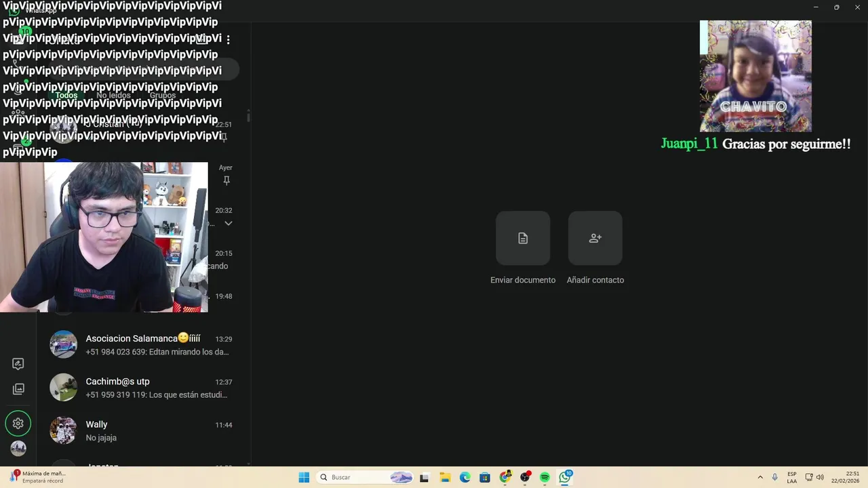Image resolution: width=868 pixels, height=488 pixels.
Task: Click the CHAVITO overlay image
Action: [755, 76]
